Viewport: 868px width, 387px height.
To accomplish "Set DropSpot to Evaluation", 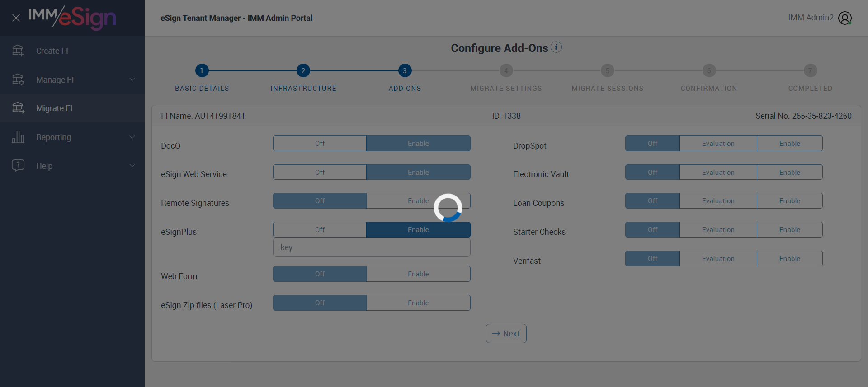I will click(718, 144).
